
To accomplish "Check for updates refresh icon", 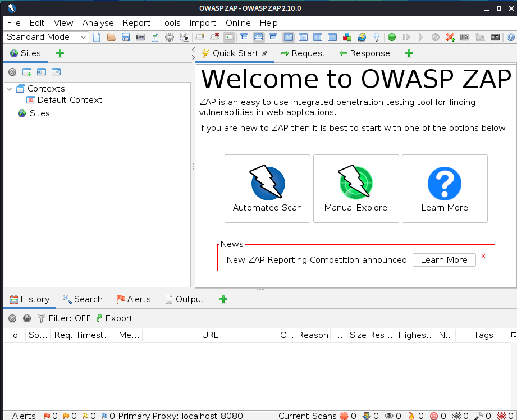I will (x=362, y=37).
